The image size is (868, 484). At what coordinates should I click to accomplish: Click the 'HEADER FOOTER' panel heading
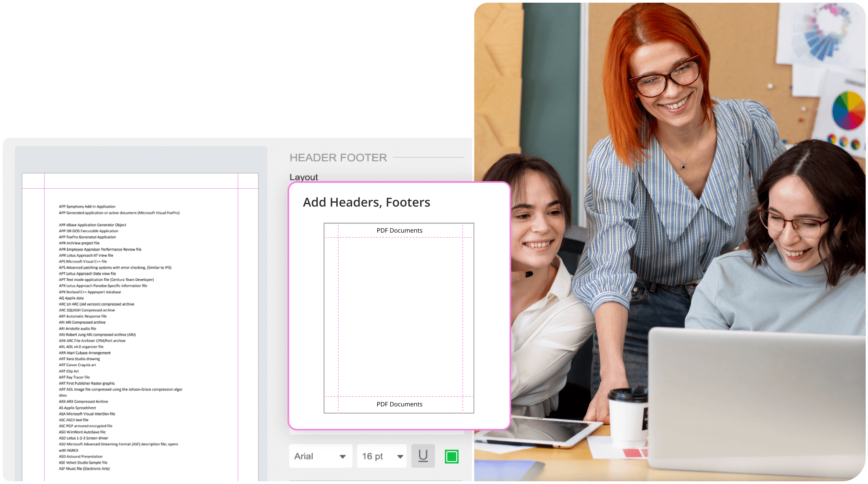[x=338, y=157]
